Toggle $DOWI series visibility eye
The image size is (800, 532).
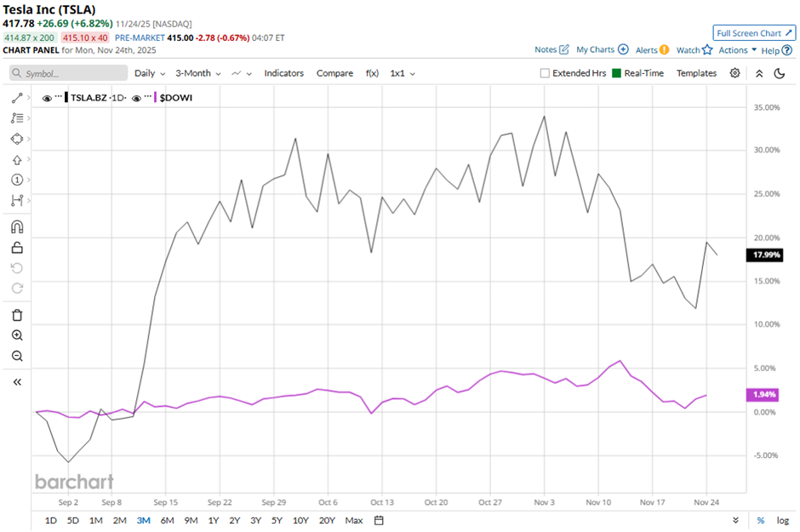136,98
